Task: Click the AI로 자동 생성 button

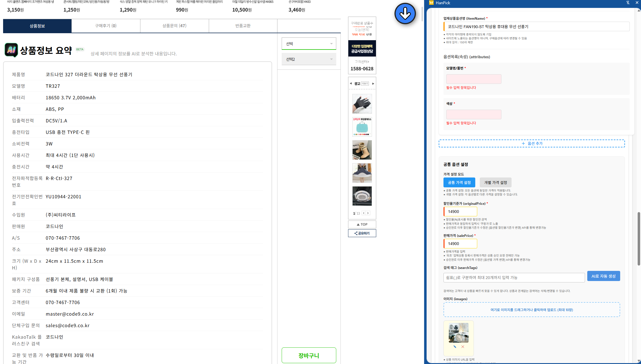Action: (x=603, y=276)
